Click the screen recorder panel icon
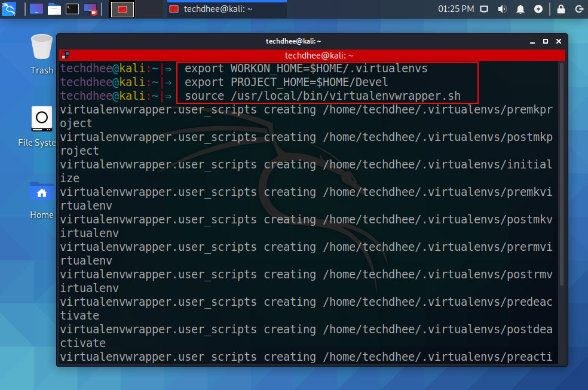The height and width of the screenshot is (390, 588). pyautogui.click(x=90, y=9)
